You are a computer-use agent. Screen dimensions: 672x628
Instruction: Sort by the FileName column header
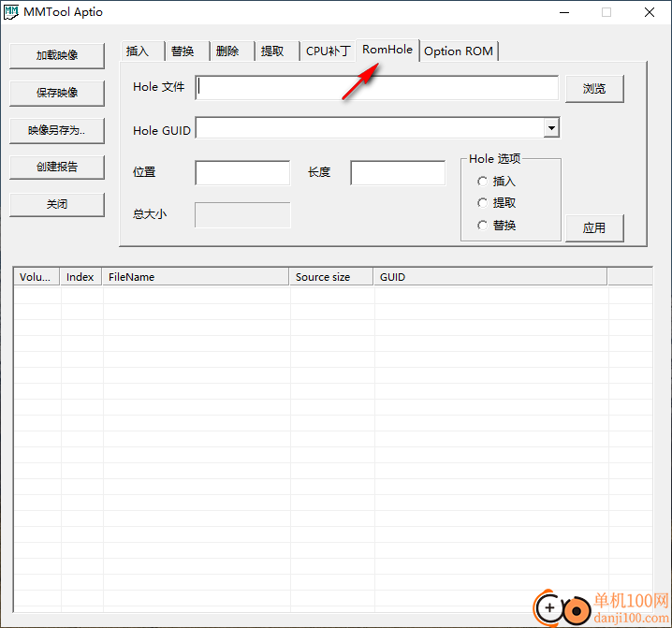click(x=196, y=277)
